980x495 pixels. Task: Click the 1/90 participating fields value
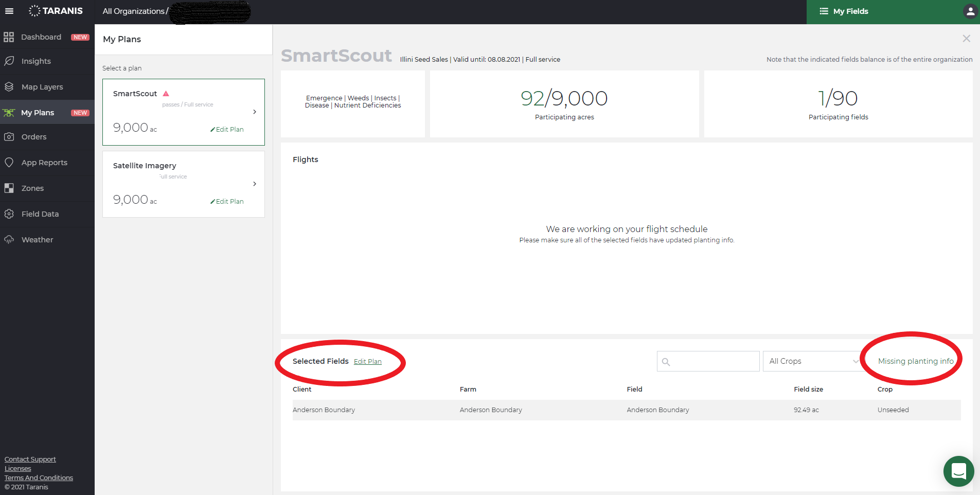(838, 98)
